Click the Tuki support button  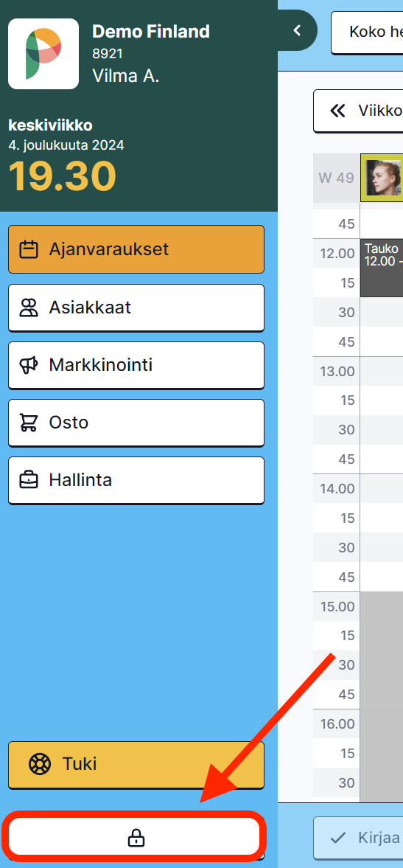(x=136, y=765)
